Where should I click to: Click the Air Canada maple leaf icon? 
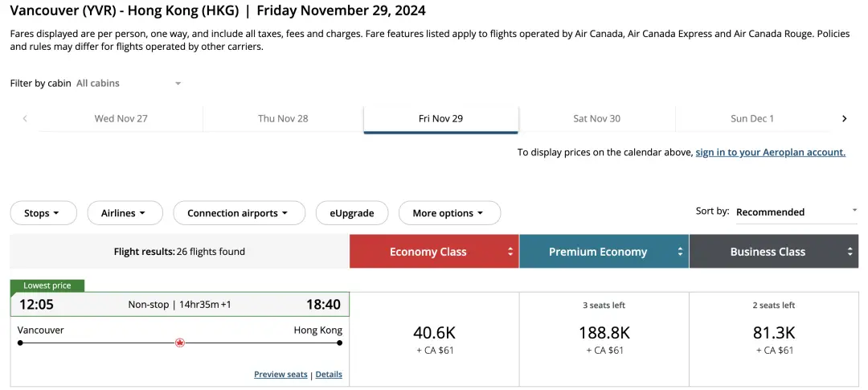coord(179,343)
